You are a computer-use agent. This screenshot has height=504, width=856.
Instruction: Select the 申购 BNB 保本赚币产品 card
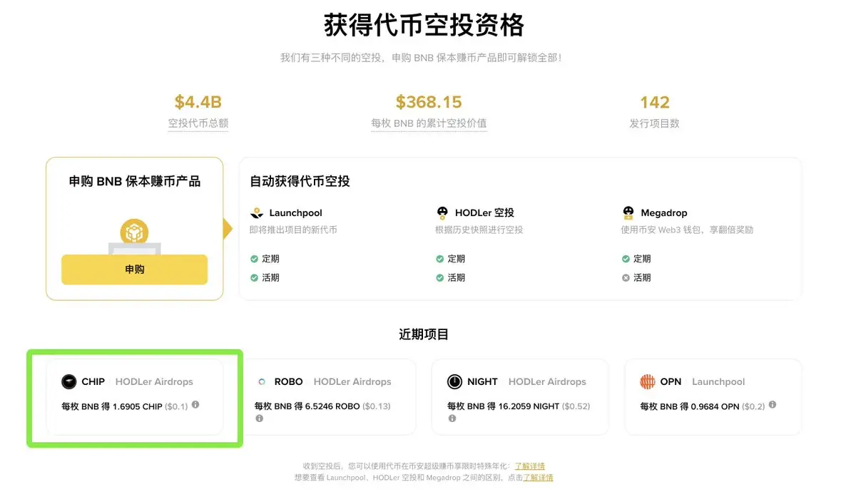(134, 229)
